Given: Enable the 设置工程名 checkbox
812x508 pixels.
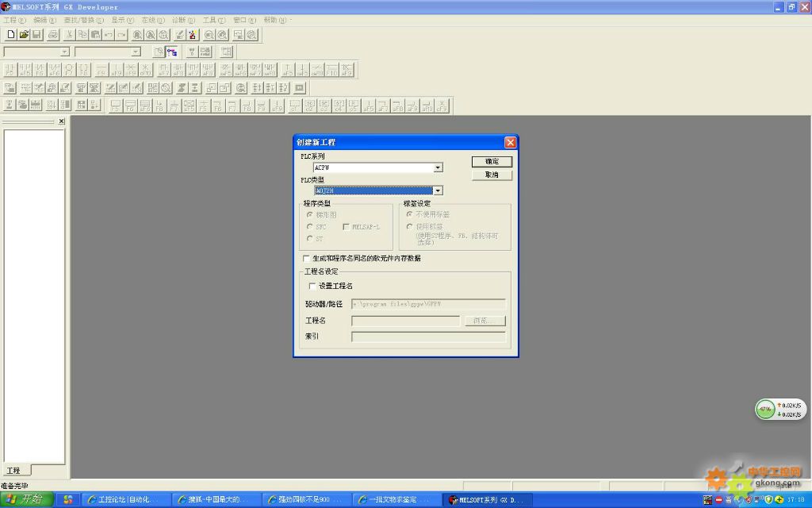Looking at the screenshot, I should pos(312,286).
